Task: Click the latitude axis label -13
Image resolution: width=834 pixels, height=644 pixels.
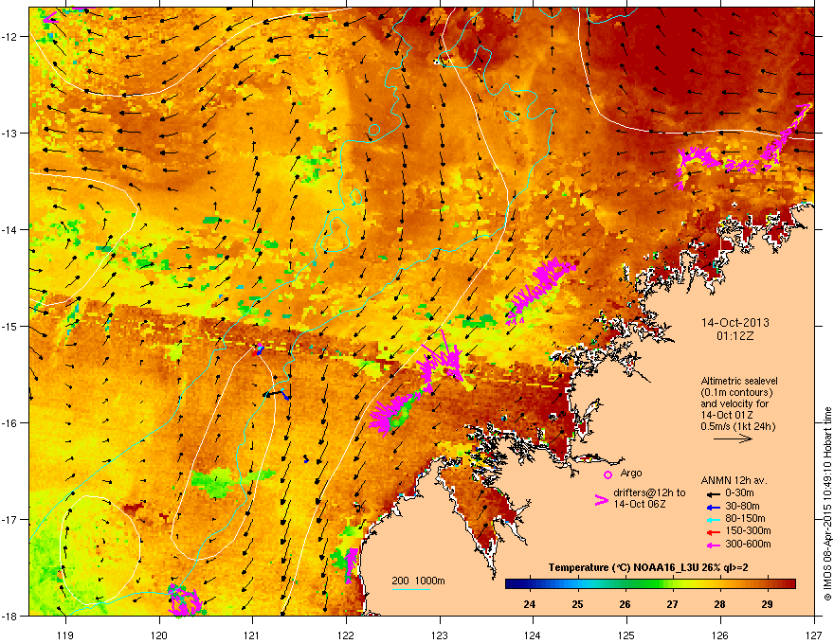Action: pyautogui.click(x=10, y=133)
